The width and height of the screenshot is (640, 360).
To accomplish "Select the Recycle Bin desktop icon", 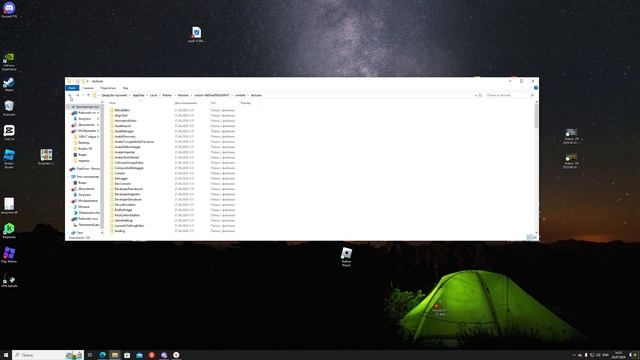I will 9,108.
